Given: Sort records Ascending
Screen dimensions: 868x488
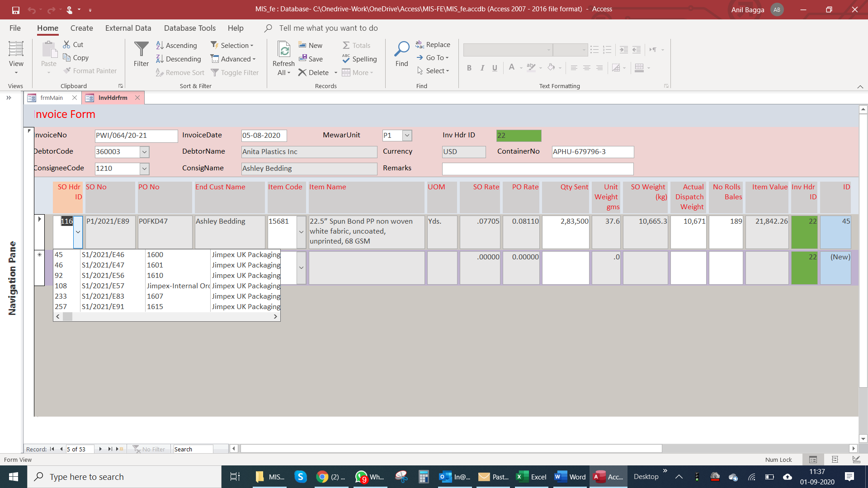Looking at the screenshot, I should click(177, 45).
